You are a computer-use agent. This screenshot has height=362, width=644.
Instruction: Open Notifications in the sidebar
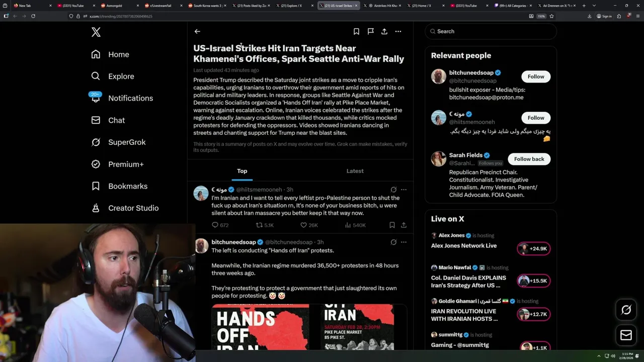(122, 98)
